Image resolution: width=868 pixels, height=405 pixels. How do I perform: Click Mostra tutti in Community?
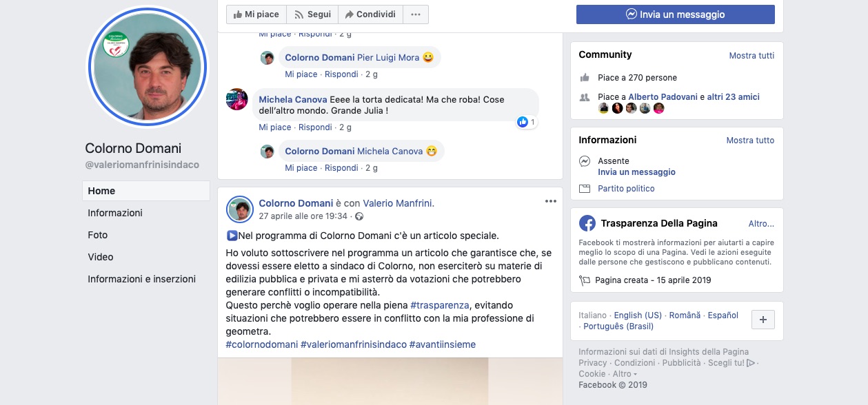(x=751, y=56)
